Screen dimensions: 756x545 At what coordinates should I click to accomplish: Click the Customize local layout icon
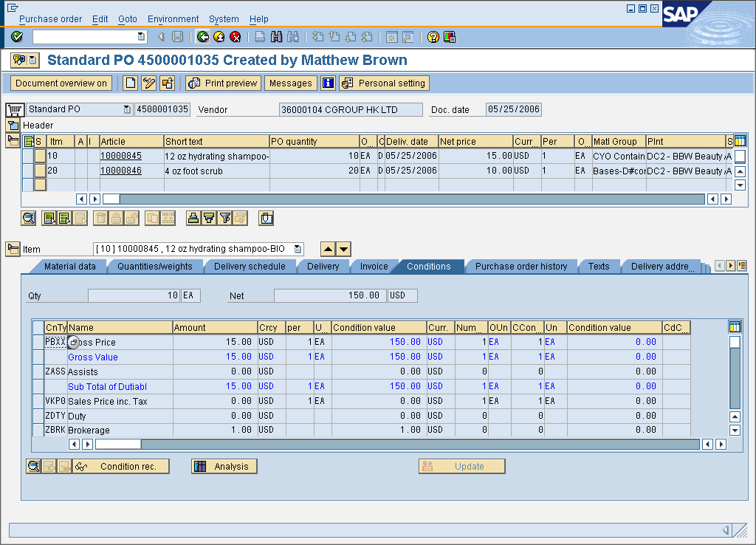(x=450, y=37)
